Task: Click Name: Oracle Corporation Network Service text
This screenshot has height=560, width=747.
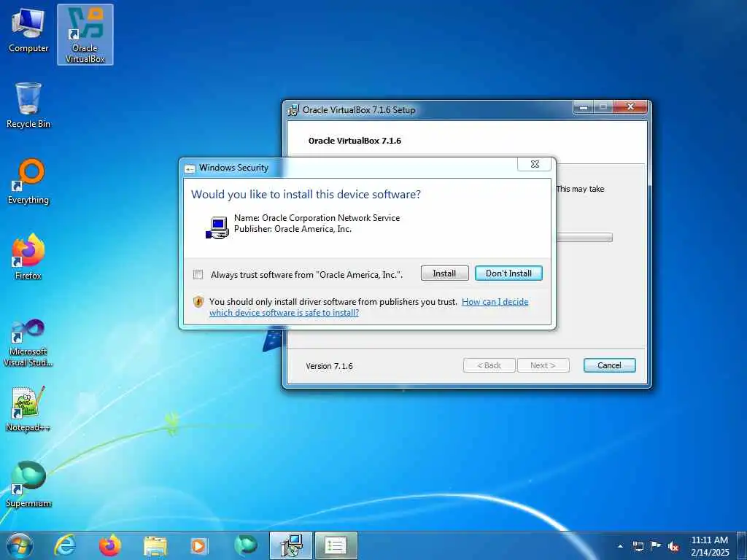Action: click(x=317, y=217)
